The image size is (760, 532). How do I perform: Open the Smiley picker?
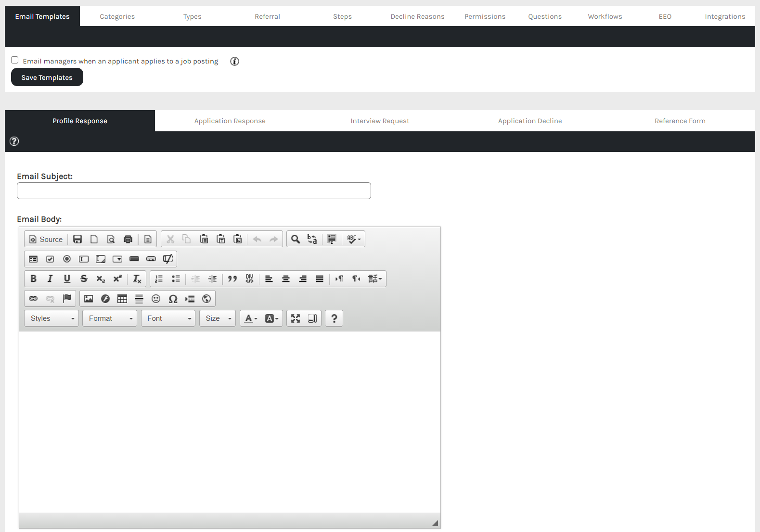pos(156,299)
